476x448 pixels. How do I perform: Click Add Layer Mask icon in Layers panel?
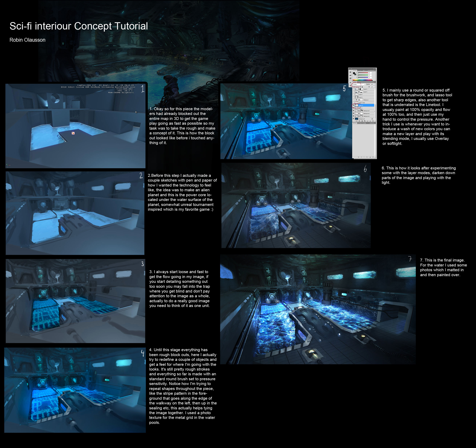362,121
